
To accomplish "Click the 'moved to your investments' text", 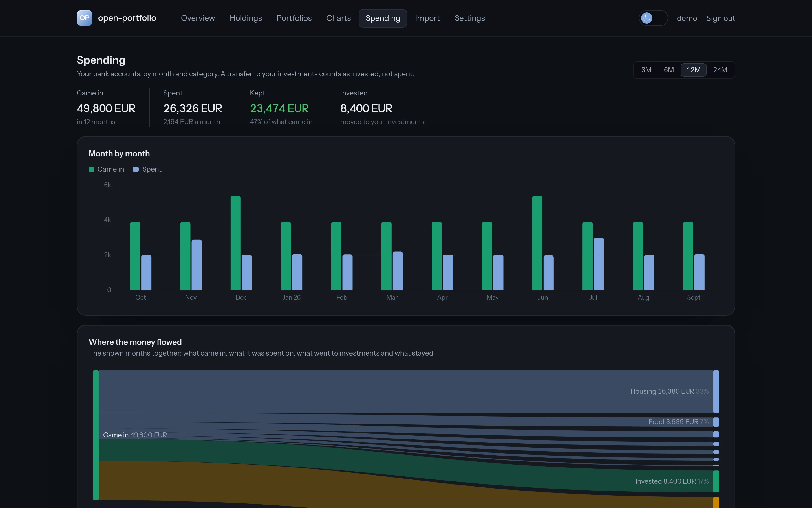I will click(382, 122).
